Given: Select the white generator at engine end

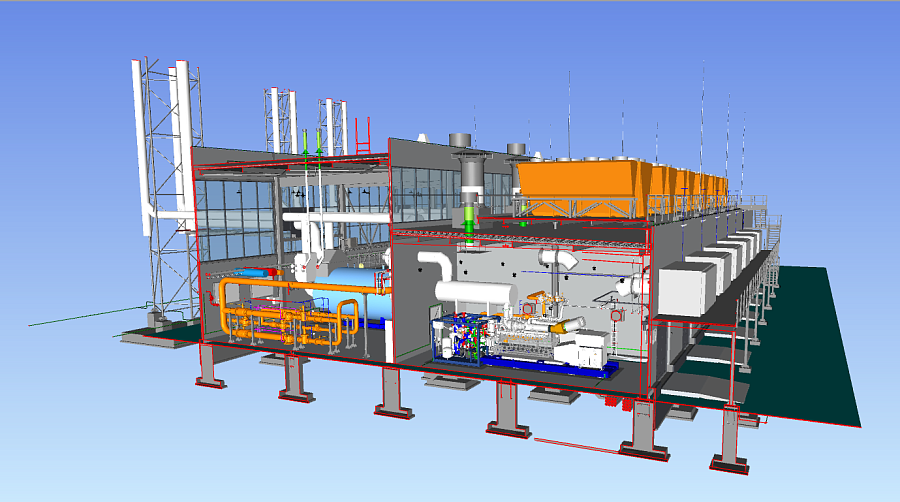Looking at the screenshot, I should [x=584, y=350].
